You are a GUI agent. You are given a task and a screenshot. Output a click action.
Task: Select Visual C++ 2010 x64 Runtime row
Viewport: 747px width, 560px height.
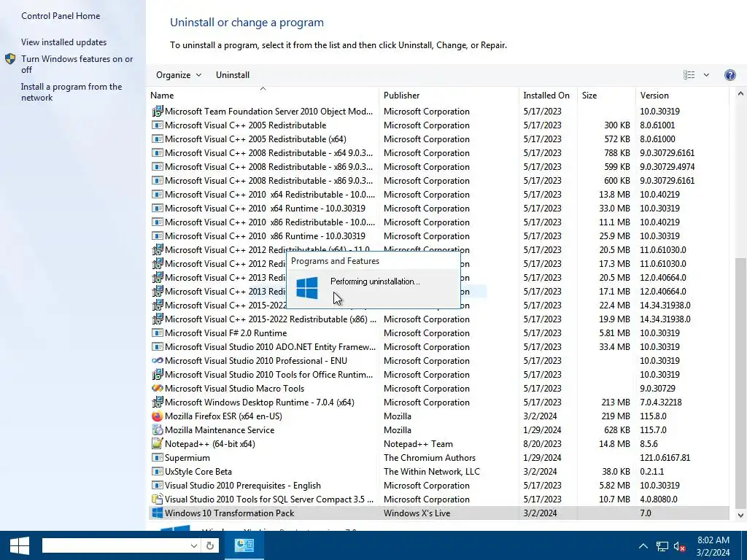click(438, 208)
